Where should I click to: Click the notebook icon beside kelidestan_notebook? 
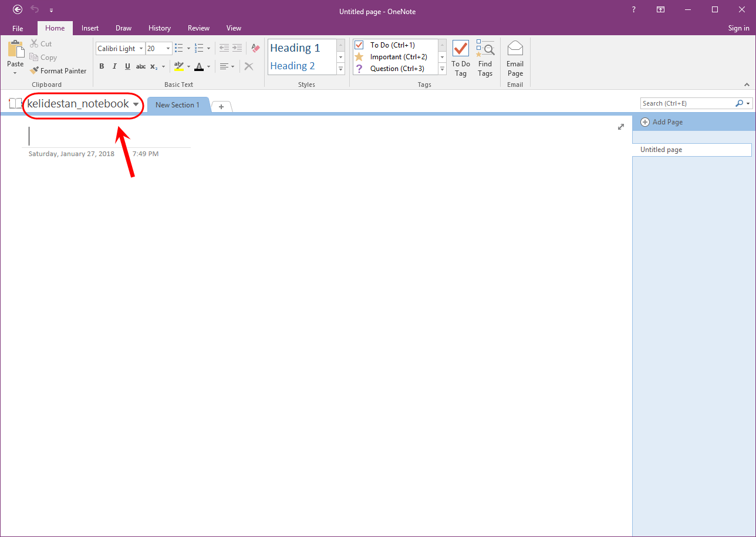pos(15,103)
